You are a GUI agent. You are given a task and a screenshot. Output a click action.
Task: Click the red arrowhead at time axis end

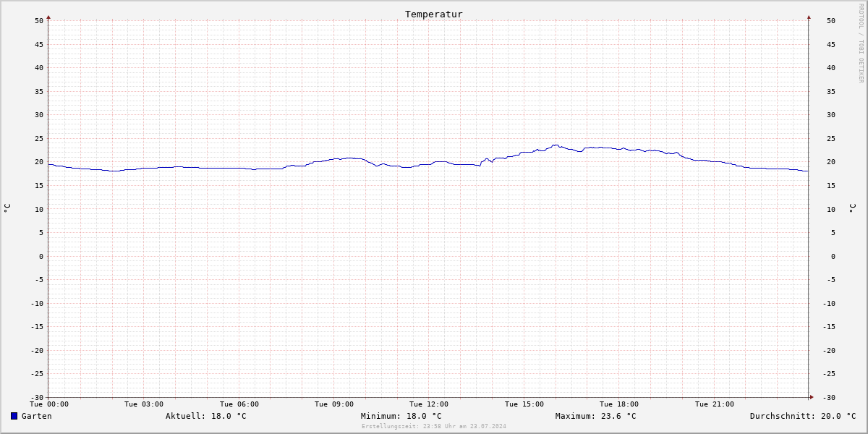[812, 396]
